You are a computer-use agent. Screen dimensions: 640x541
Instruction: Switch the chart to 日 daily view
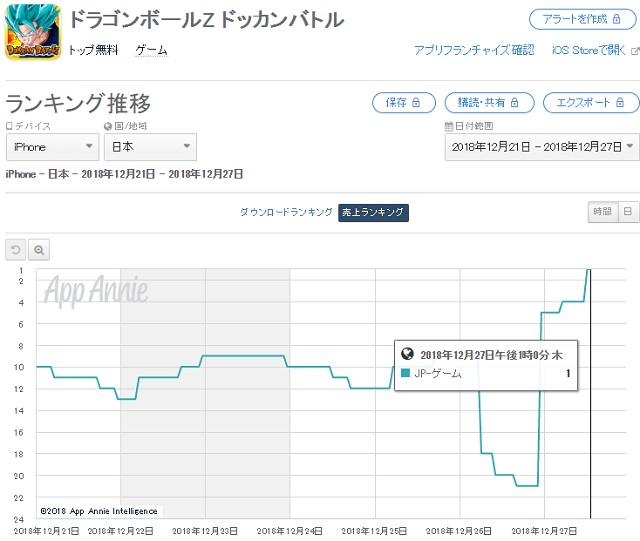point(627,212)
